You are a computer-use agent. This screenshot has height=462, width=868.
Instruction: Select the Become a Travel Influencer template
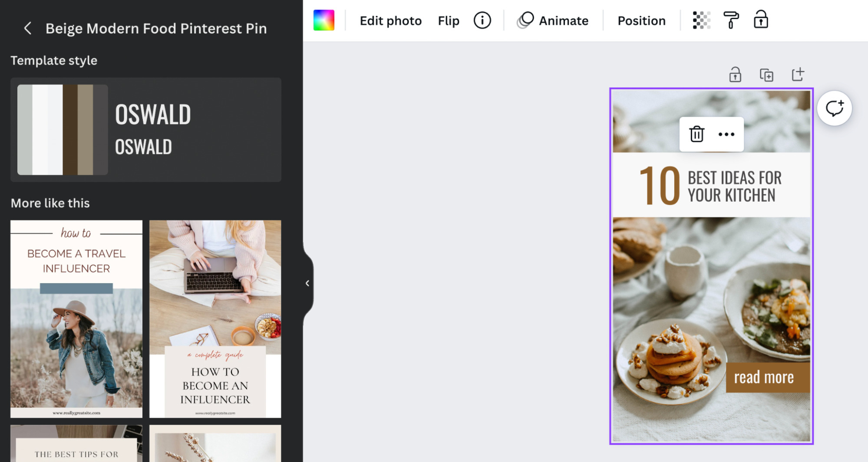coord(76,319)
